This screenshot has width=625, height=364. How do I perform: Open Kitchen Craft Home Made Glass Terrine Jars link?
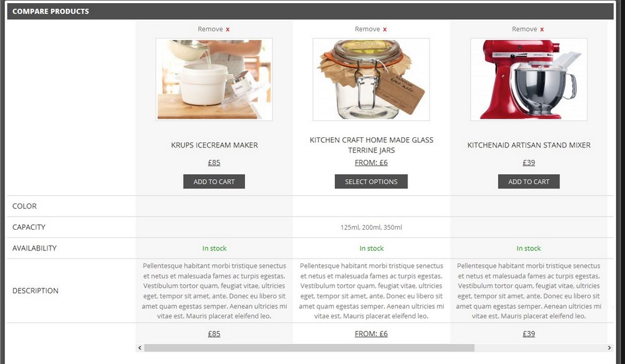(x=371, y=145)
